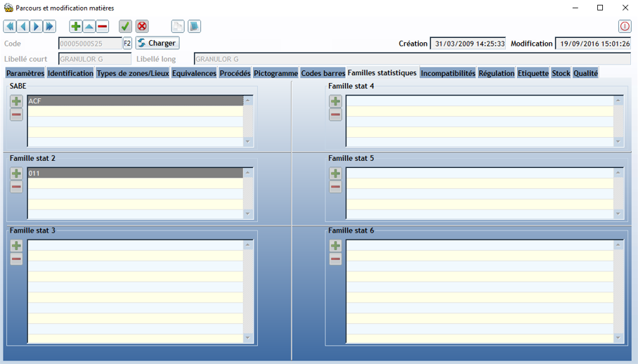The width and height of the screenshot is (638, 364).
Task: Switch to Stock tab
Action: [561, 73]
